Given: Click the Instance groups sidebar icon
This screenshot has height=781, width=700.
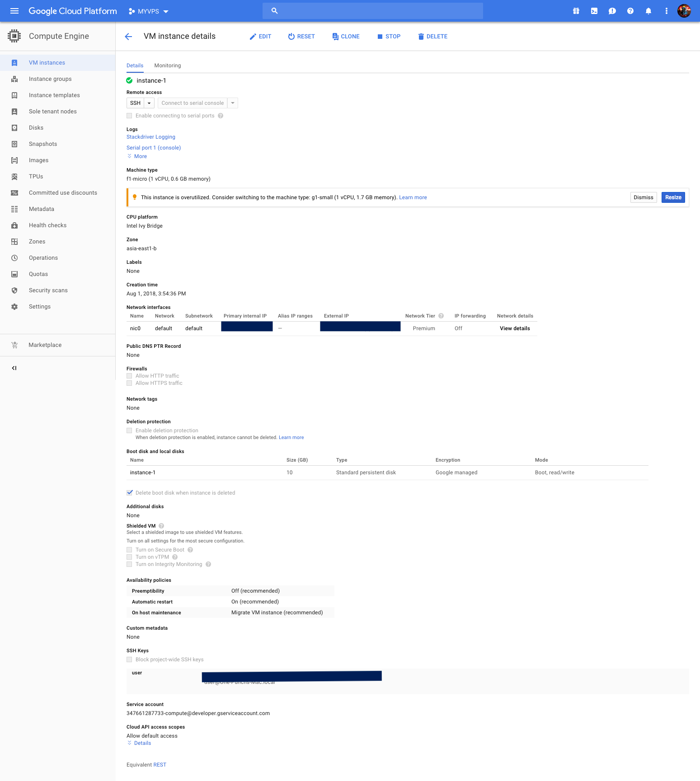Looking at the screenshot, I should (14, 79).
